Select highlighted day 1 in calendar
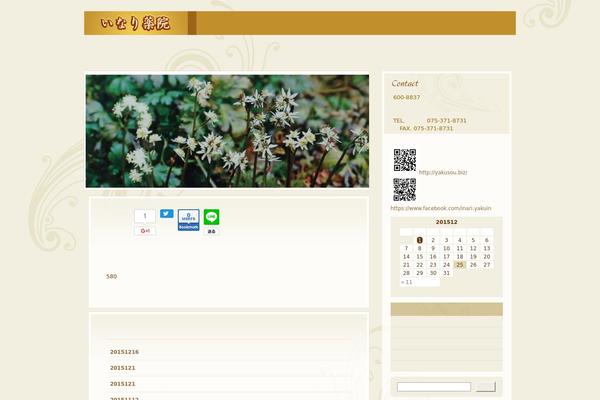This screenshot has height=400, width=600. 419,240
